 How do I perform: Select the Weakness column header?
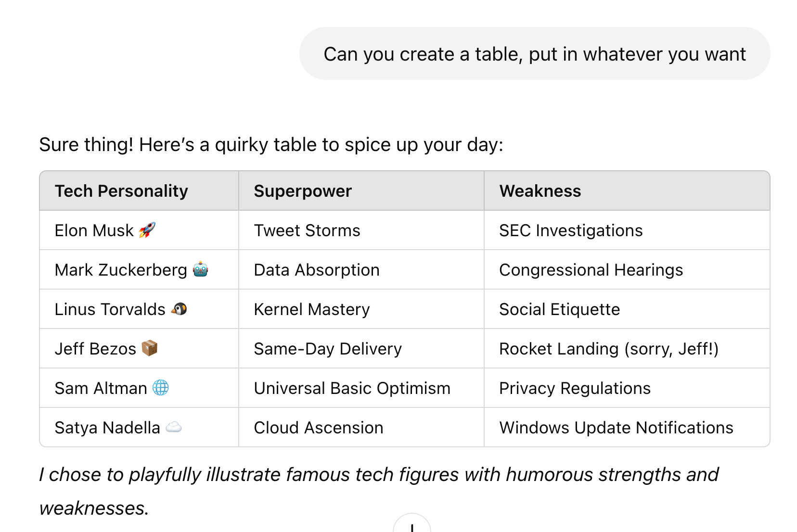tap(627, 191)
